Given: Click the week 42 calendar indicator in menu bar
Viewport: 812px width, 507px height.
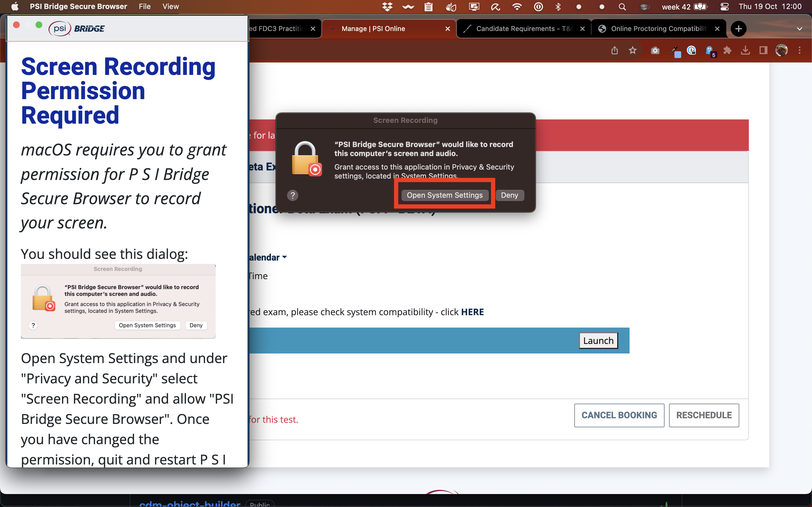Looking at the screenshot, I should pos(675,7).
